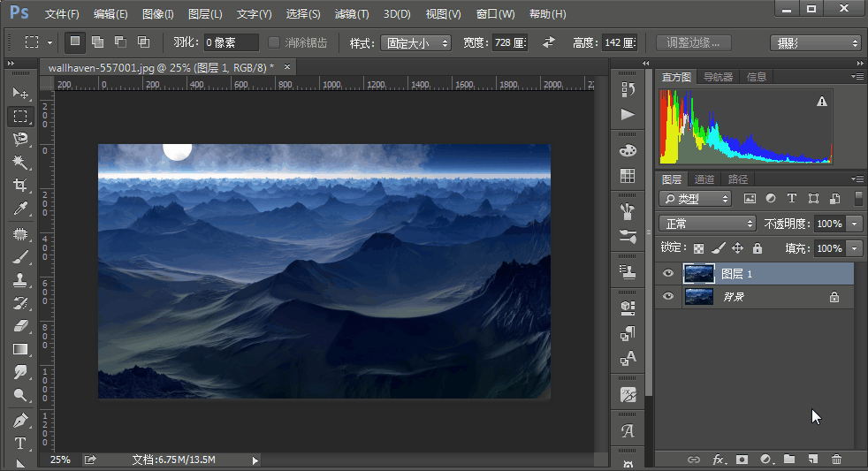Switch to the 通道 tab

point(704,179)
